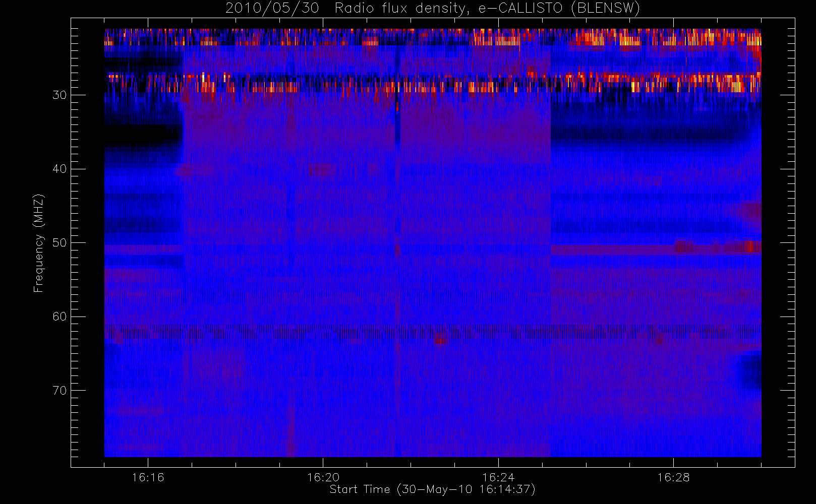Image resolution: width=816 pixels, height=504 pixels.
Task: Click the 40 MHz frequency tick label
Action: 60,169
